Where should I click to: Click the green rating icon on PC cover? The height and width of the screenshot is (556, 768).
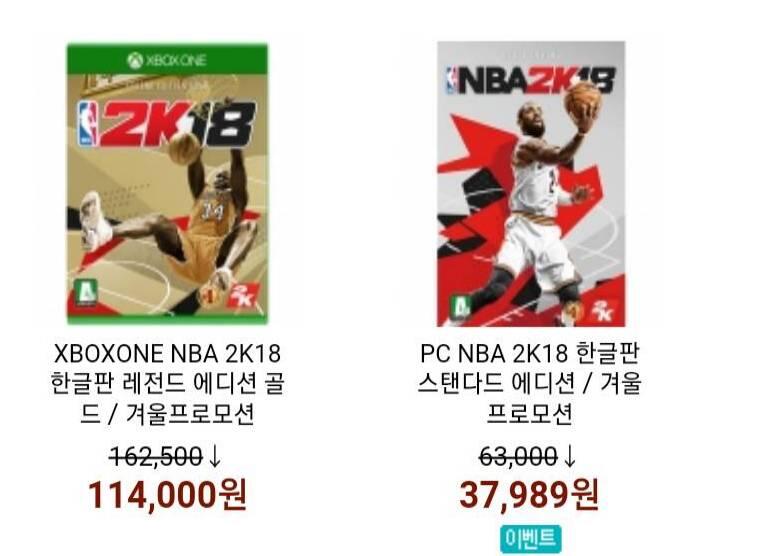pyautogui.click(x=460, y=307)
